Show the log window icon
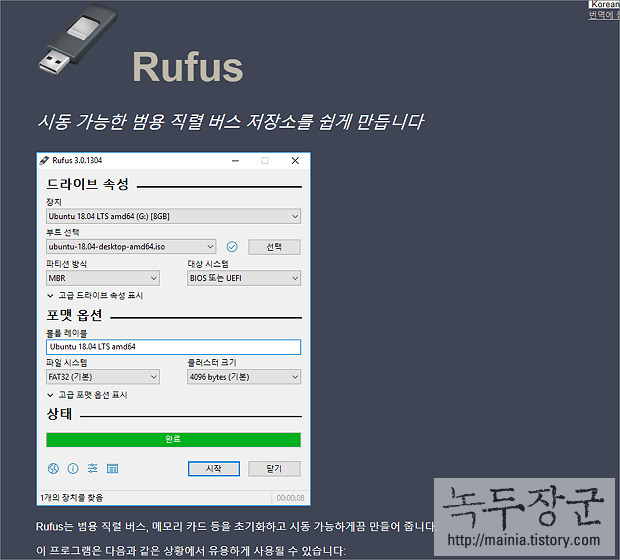The height and width of the screenshot is (560, 620). [x=113, y=469]
